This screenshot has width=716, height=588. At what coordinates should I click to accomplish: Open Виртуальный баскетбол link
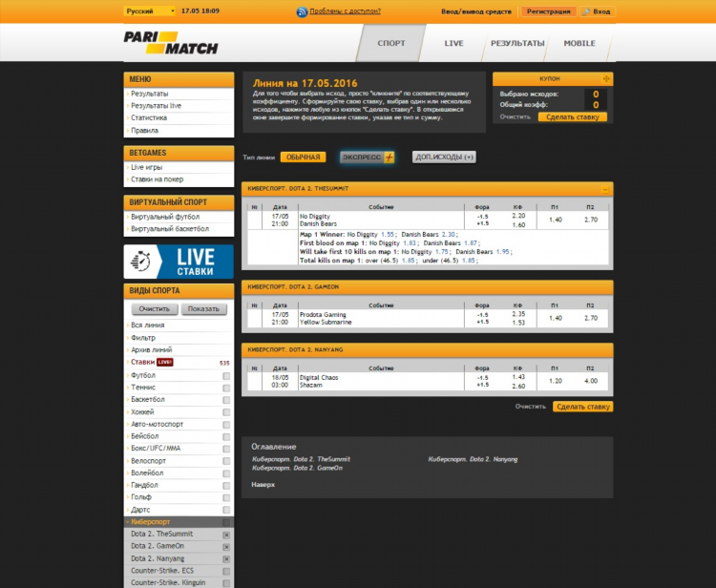(x=170, y=229)
